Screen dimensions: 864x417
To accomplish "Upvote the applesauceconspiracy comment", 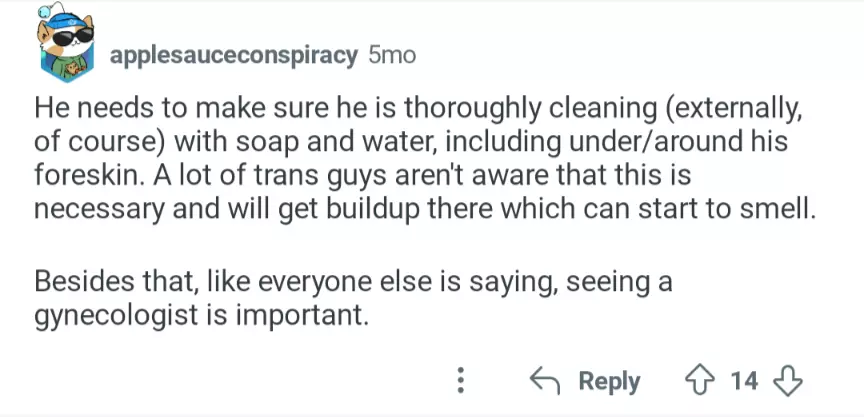I will (x=699, y=381).
